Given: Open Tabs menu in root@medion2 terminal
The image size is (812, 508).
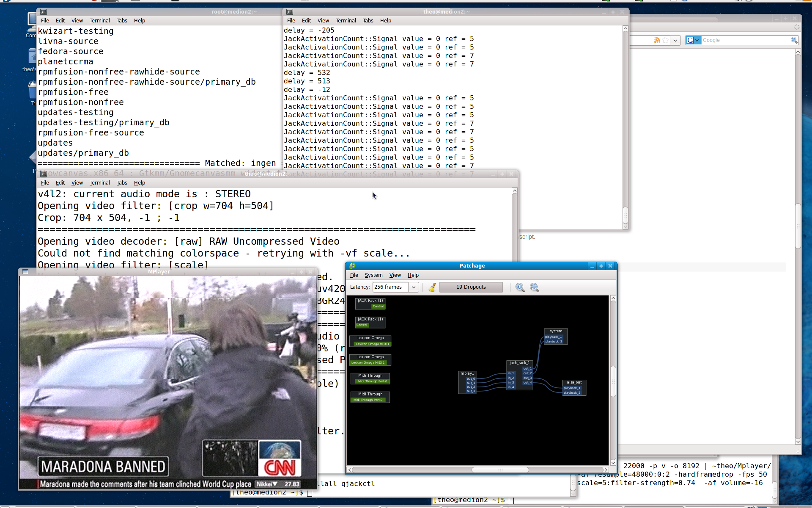Looking at the screenshot, I should (122, 21).
